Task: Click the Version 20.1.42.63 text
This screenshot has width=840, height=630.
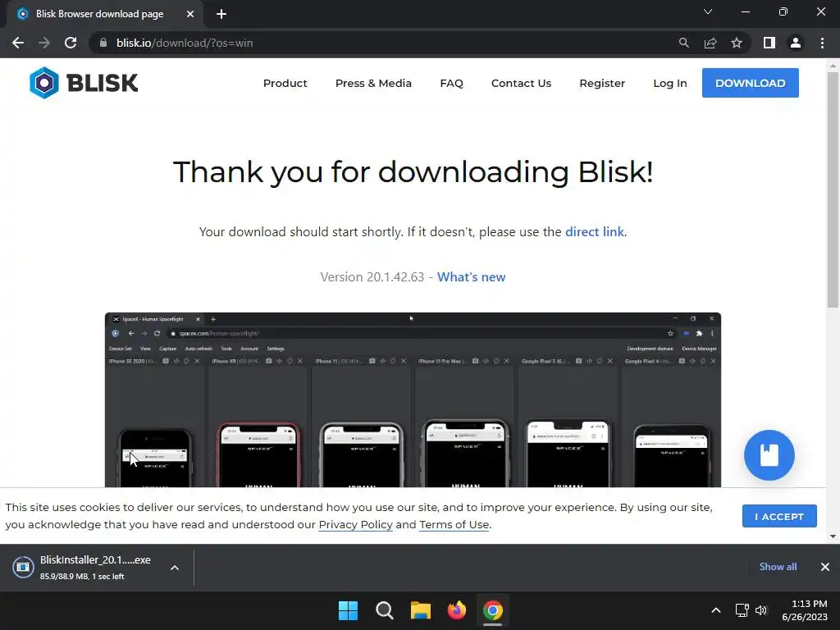Action: click(x=372, y=277)
